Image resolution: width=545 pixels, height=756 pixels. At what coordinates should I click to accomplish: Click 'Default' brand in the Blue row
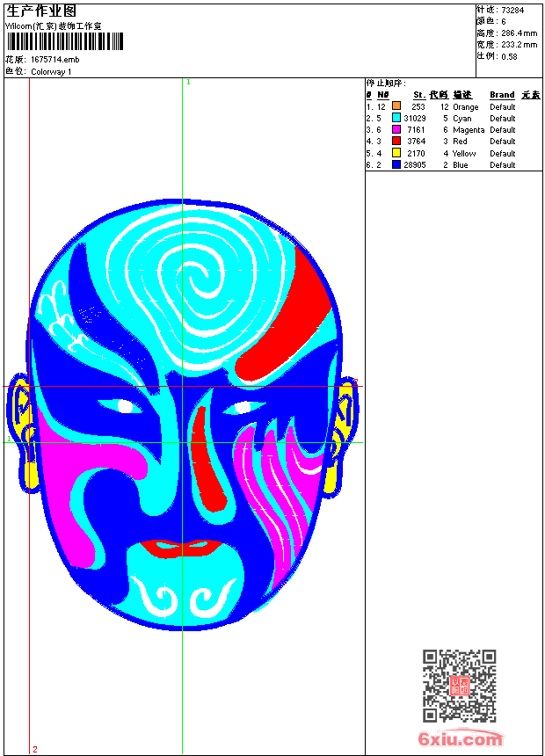coord(503,165)
